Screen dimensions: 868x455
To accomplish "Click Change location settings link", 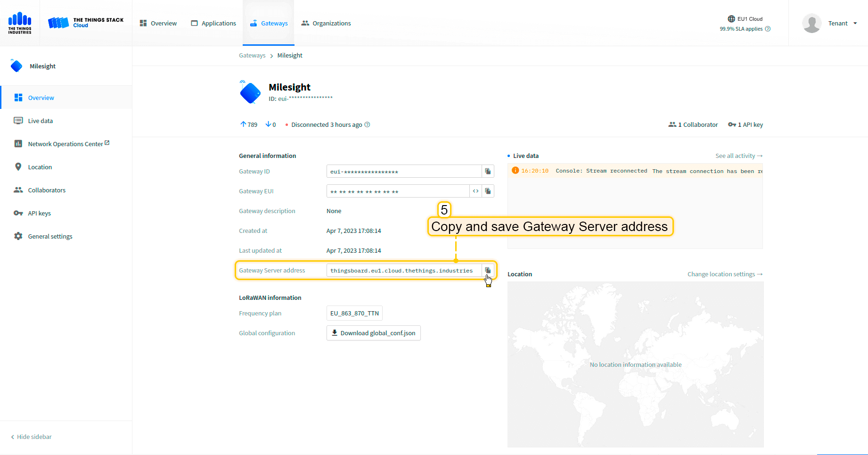I will coord(724,274).
